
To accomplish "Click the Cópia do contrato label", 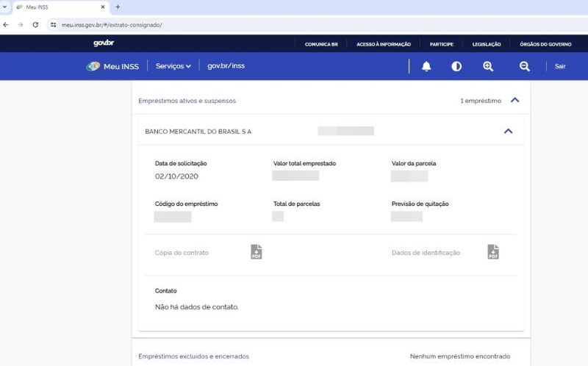I will [182, 253].
